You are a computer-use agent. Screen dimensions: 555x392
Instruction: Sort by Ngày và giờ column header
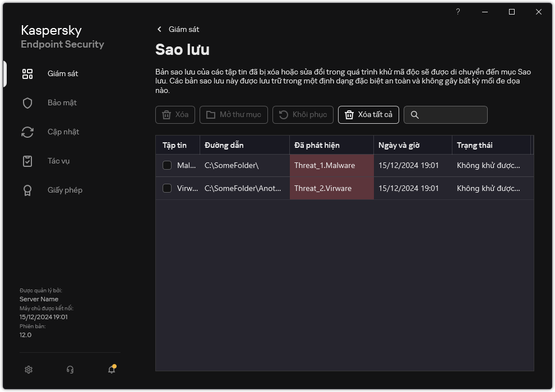click(x=413, y=145)
